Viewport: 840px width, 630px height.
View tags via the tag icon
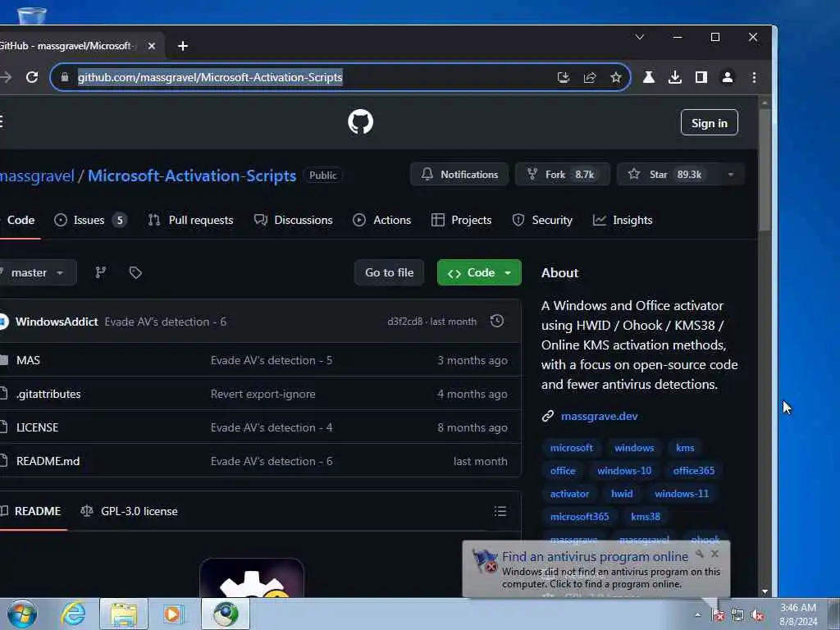coord(135,272)
